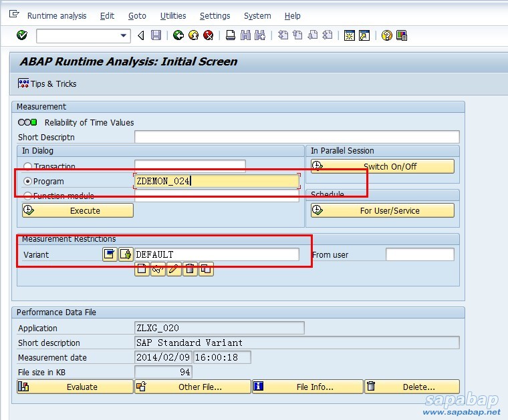Open the Edit menu
Viewport: 508px width, 420px height.
[x=107, y=16]
